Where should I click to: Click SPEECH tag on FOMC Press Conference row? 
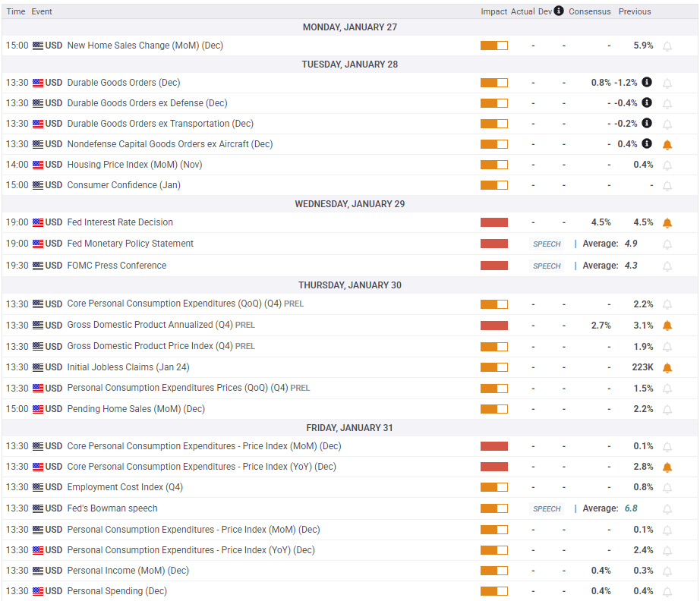click(x=547, y=266)
